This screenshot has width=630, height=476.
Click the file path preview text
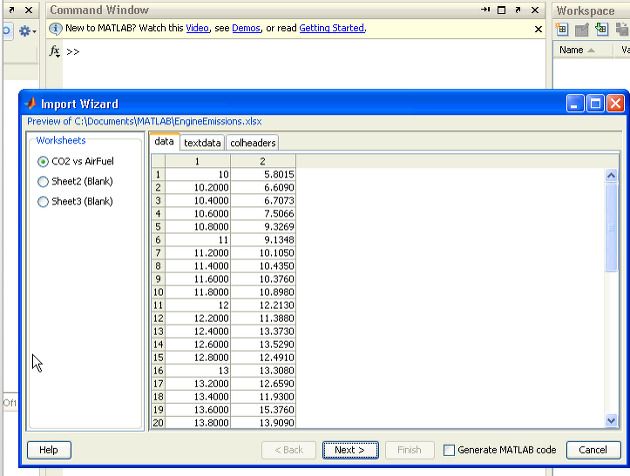click(x=144, y=121)
